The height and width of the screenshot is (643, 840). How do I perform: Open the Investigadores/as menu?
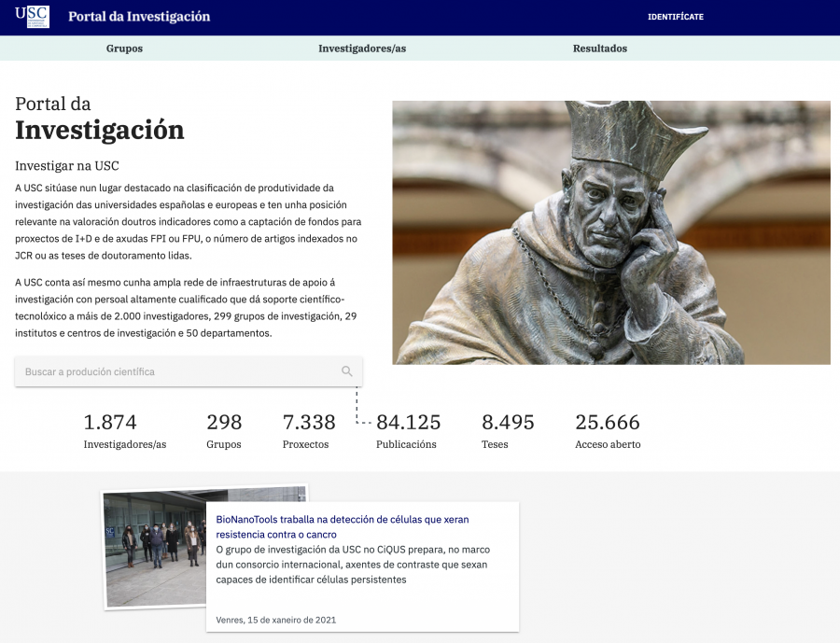[362, 49]
